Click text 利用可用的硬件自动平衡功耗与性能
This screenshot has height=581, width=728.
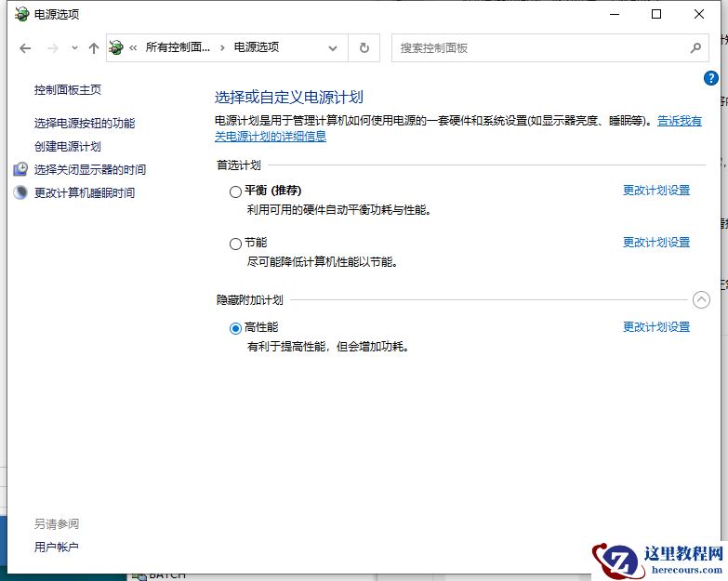[339, 210]
